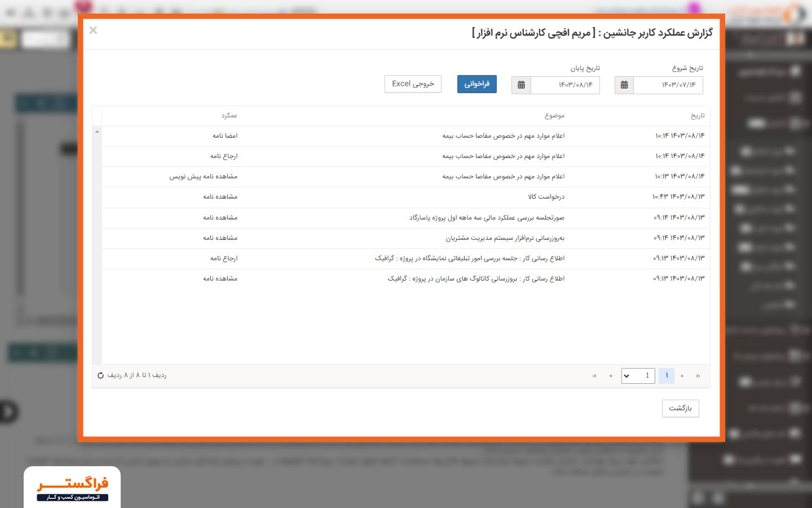Sort by the موضوع column header

554,116
